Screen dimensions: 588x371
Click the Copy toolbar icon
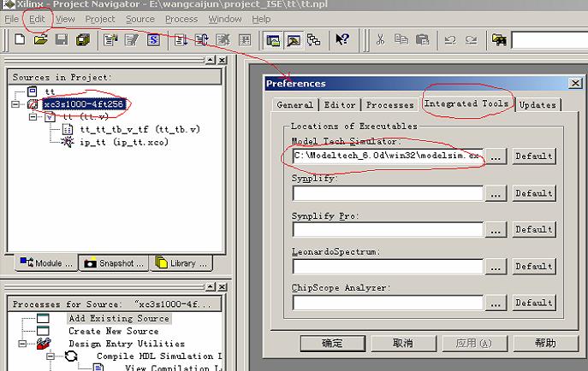[401, 39]
